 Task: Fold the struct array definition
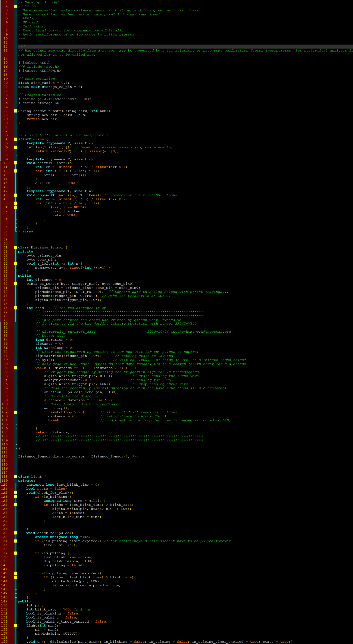pos(15,139)
